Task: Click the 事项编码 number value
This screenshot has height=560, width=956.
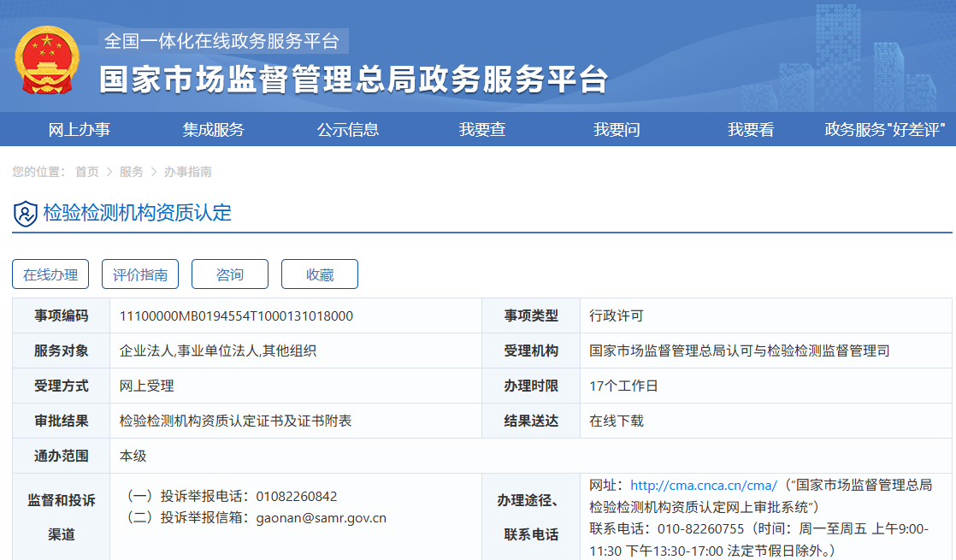Action: [236, 315]
